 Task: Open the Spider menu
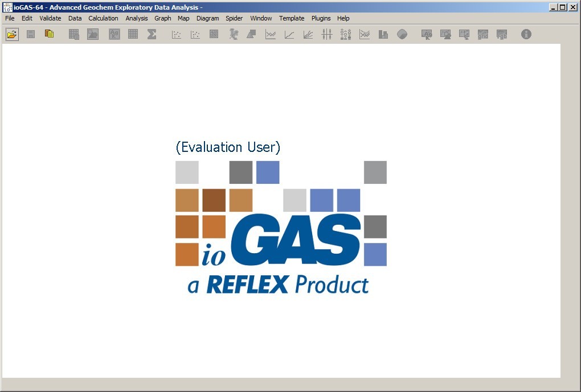click(x=234, y=18)
